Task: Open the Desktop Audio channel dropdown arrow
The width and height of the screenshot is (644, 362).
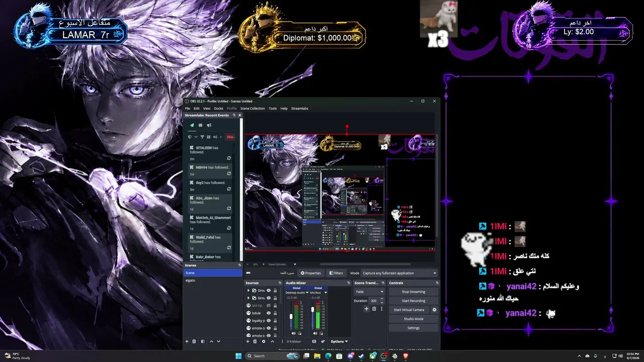Action: (306, 292)
